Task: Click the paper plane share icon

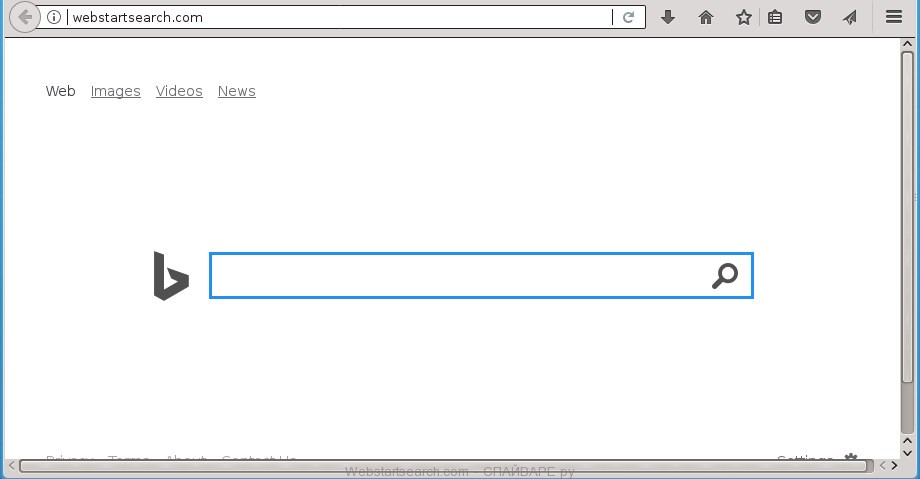Action: [x=850, y=18]
